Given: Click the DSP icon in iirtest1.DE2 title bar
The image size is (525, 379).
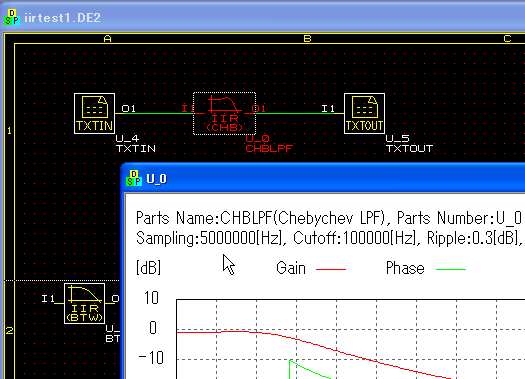Looking at the screenshot, I should tap(12, 17).
